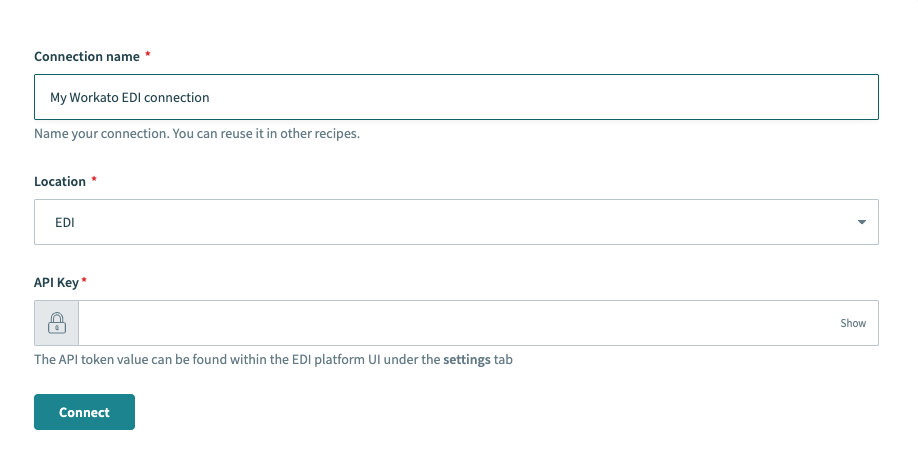Click the Location field label

tap(60, 181)
